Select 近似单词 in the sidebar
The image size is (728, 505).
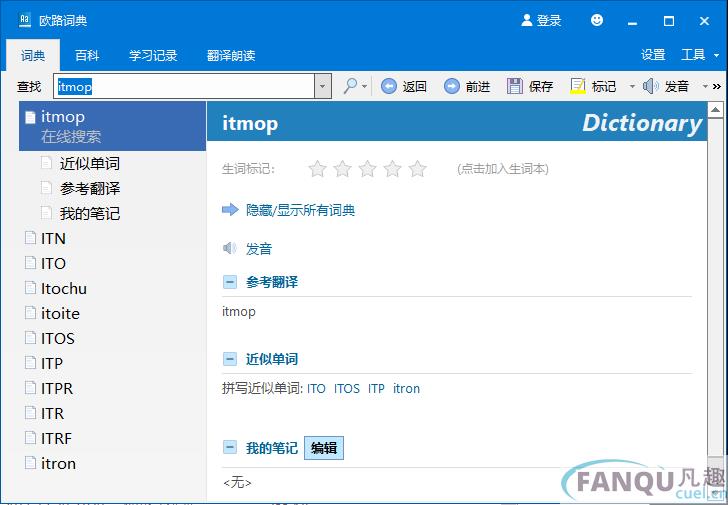pyautogui.click(x=90, y=163)
